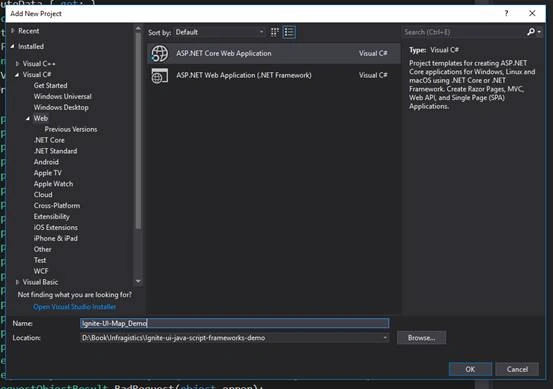Click category tree scrollbar up arrow
This screenshot has height=389, width=553.
pos(138,29)
